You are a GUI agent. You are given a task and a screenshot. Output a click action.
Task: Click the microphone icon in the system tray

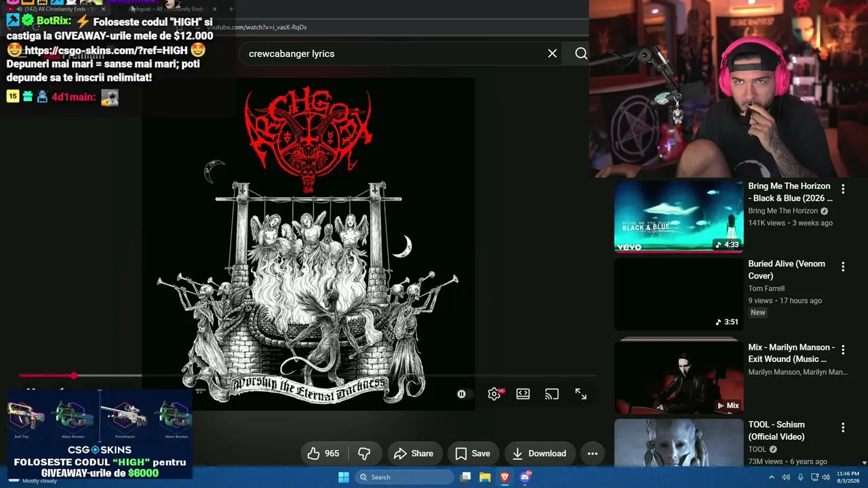pos(800,477)
